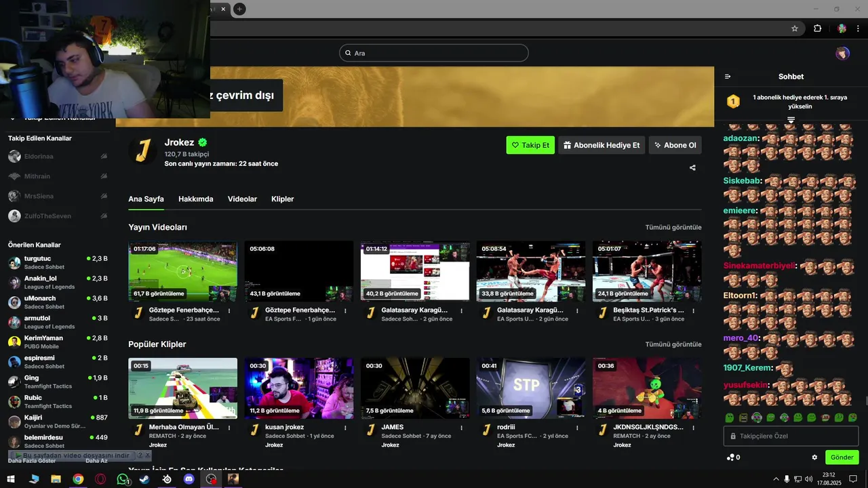
Task: Close the video download bar with X
Action: [x=148, y=455]
